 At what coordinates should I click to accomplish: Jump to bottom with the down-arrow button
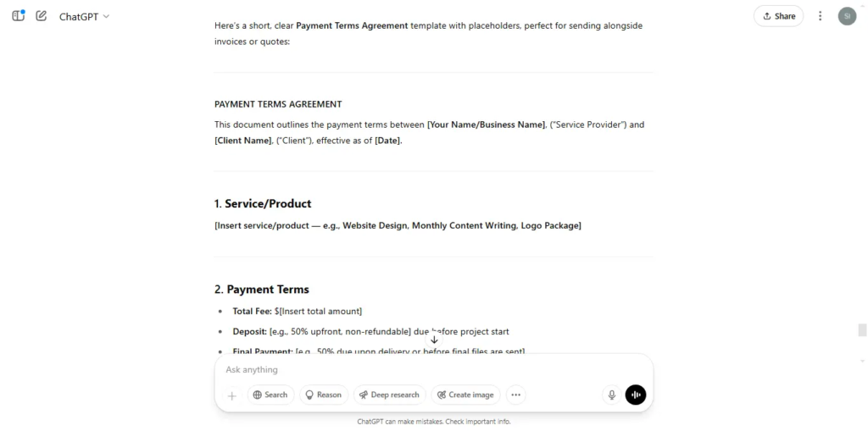(434, 340)
